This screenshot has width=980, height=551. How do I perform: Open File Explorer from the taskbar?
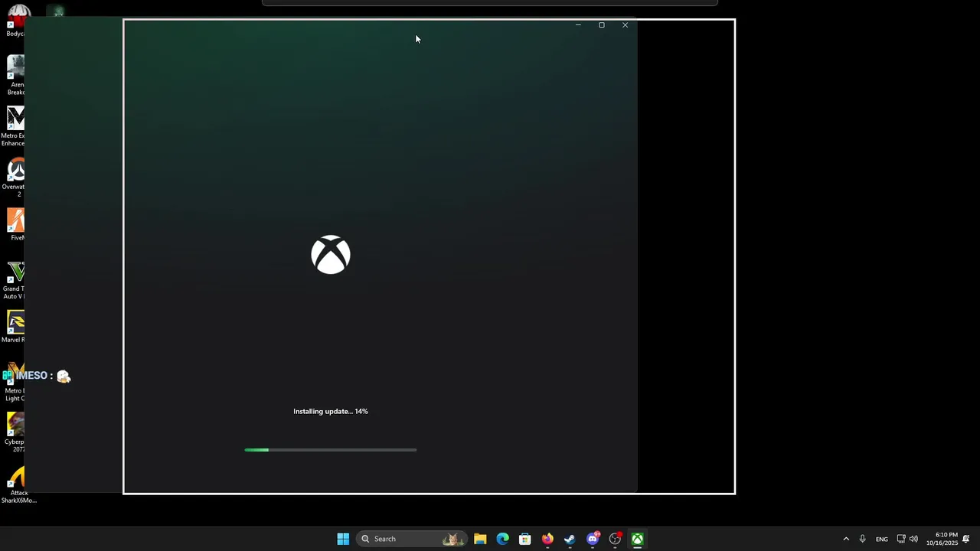click(x=480, y=539)
